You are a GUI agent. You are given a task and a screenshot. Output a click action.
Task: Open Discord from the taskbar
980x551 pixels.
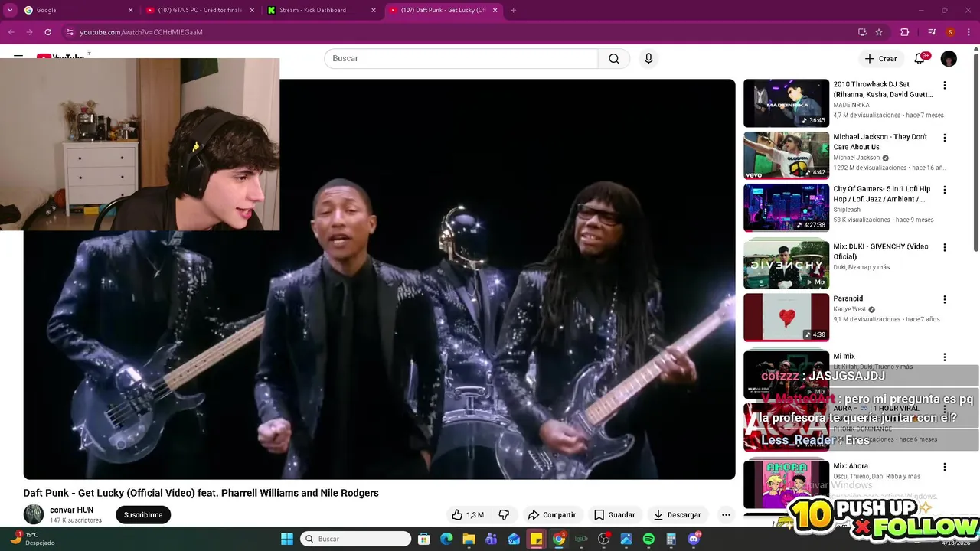tap(694, 539)
